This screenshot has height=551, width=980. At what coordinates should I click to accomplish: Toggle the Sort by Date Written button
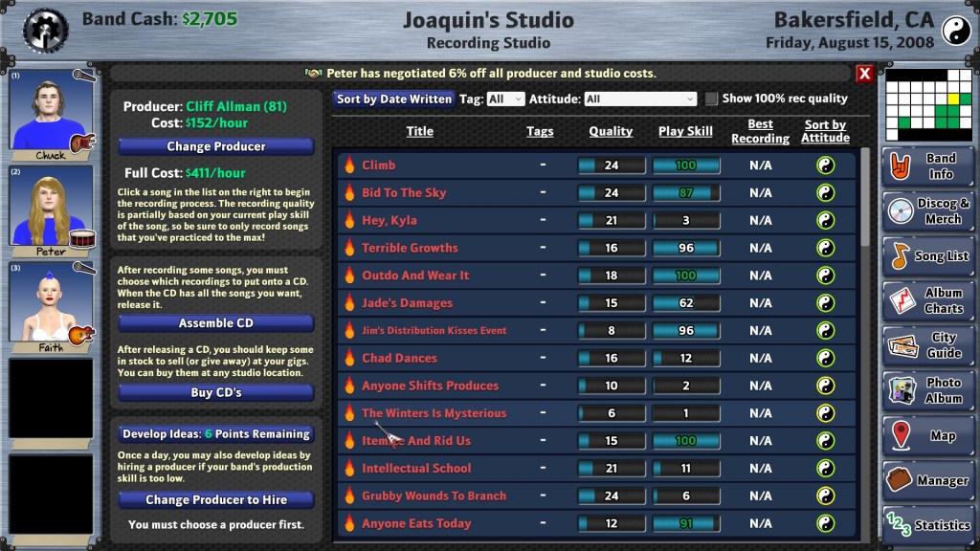[393, 99]
